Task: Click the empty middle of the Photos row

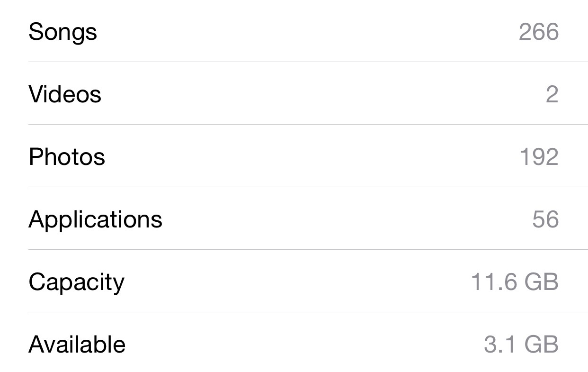Action: point(312,156)
